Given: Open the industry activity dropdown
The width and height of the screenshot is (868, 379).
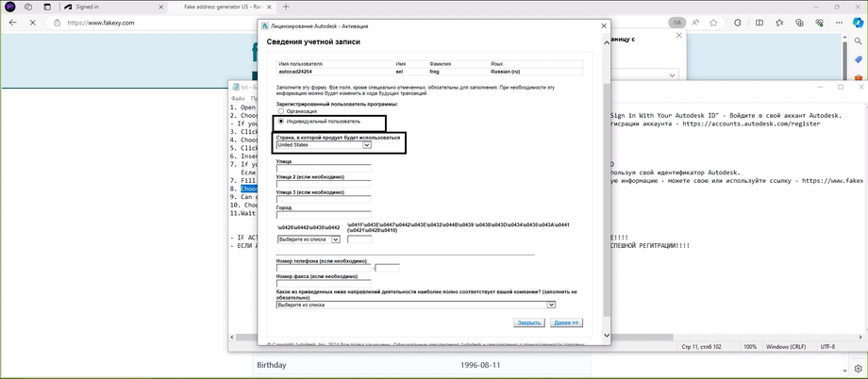Looking at the screenshot, I should pos(416,305).
